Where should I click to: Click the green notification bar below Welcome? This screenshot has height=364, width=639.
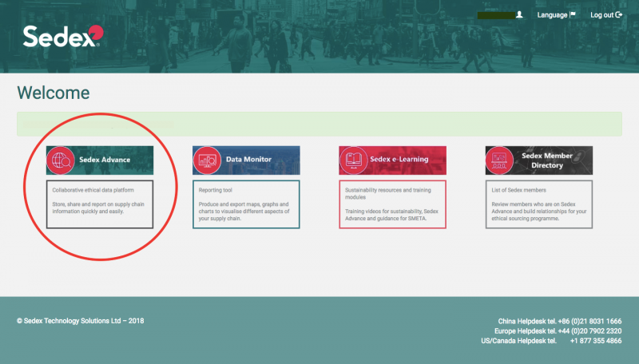click(319, 125)
